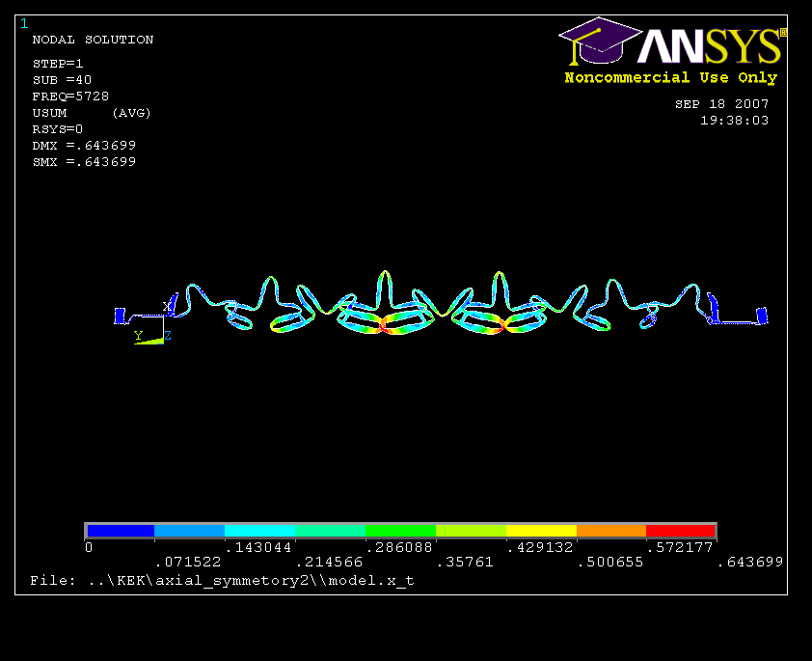This screenshot has width=812, height=661.
Task: Click the 'RSYS=0' label
Action: point(58,129)
